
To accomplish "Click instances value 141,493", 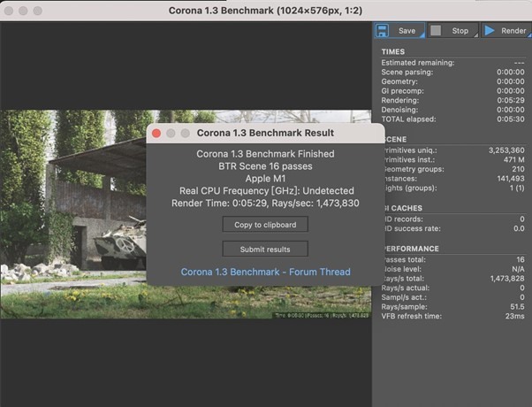I will pyautogui.click(x=511, y=179).
